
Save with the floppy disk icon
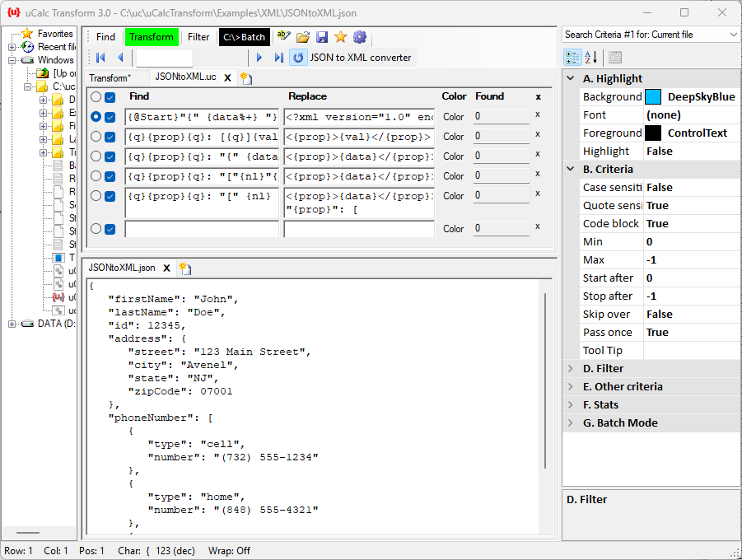[322, 37]
